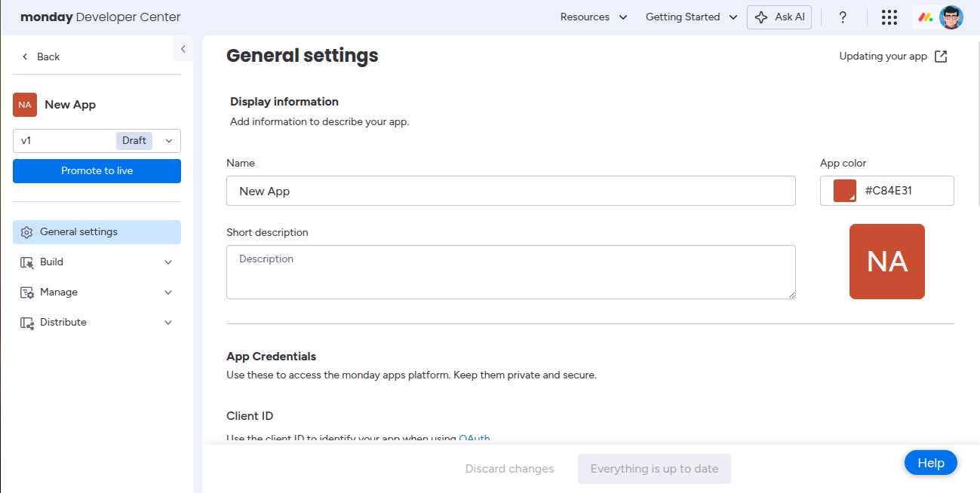This screenshot has width=980, height=493.
Task: Collapse the sidebar with the chevron handle
Action: (183, 49)
